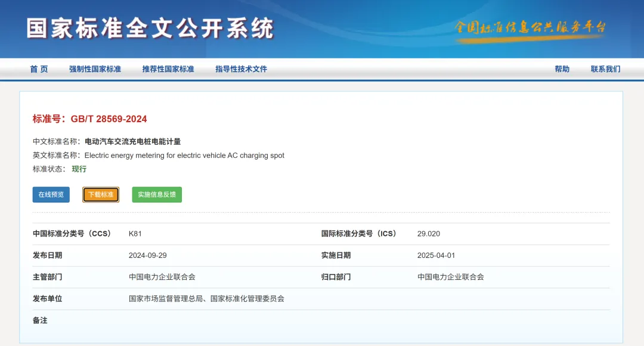Viewport: 644px width, 346px height.
Task: Open 强制性国家标准 menu item
Action: pos(95,69)
